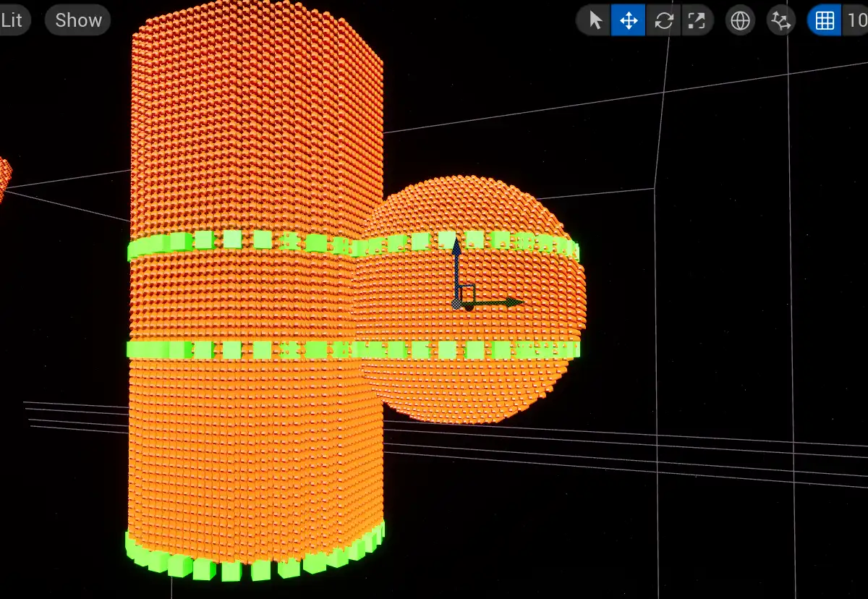Image resolution: width=868 pixels, height=599 pixels.
Task: Select the partial orange object at left edge
Action: pos(4,177)
